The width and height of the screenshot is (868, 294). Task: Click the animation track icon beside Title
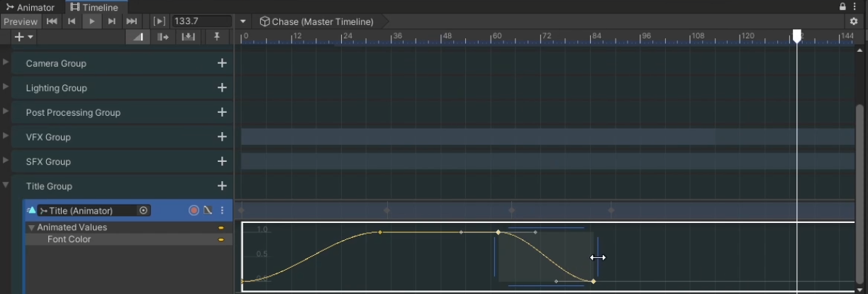coord(31,210)
